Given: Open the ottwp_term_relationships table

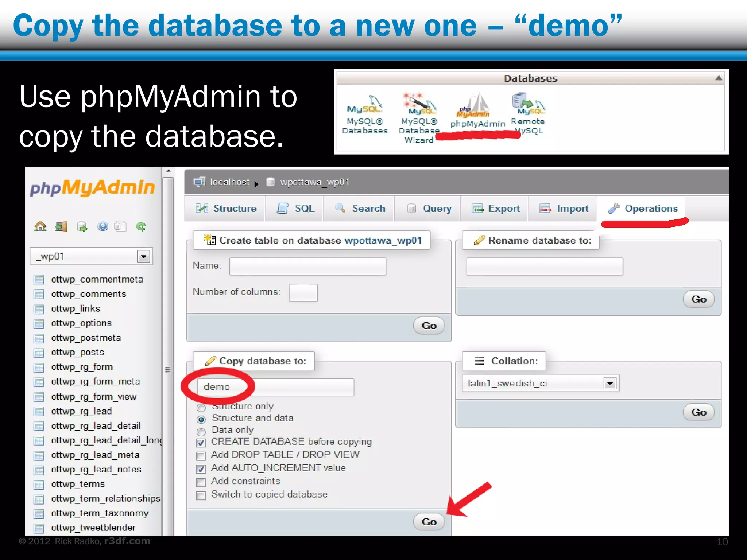Looking at the screenshot, I should (x=106, y=499).
